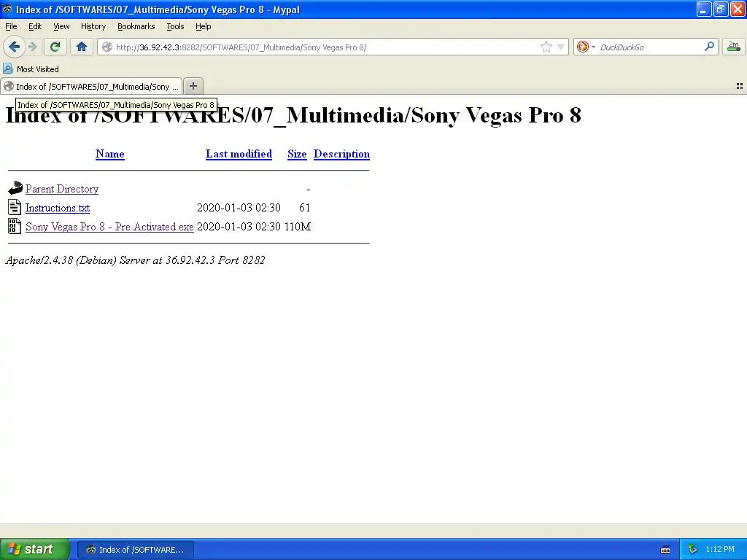
Task: Click the Mypal raccoon title bar icon
Action: 7,9
